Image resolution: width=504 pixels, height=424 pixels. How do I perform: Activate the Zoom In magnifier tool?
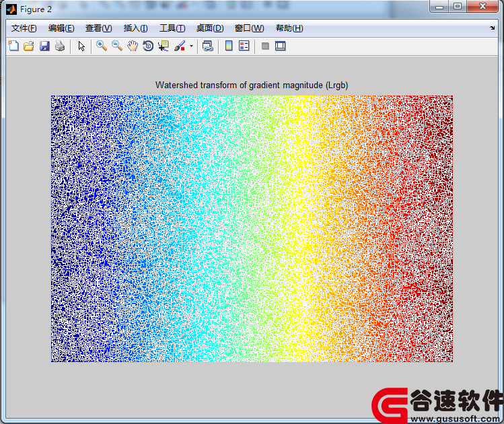(102, 46)
